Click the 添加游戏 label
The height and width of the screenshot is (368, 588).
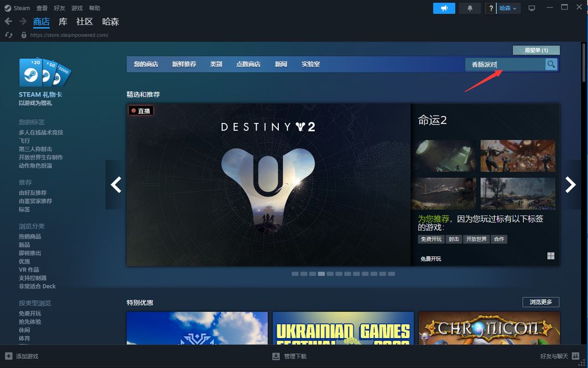[27, 357]
